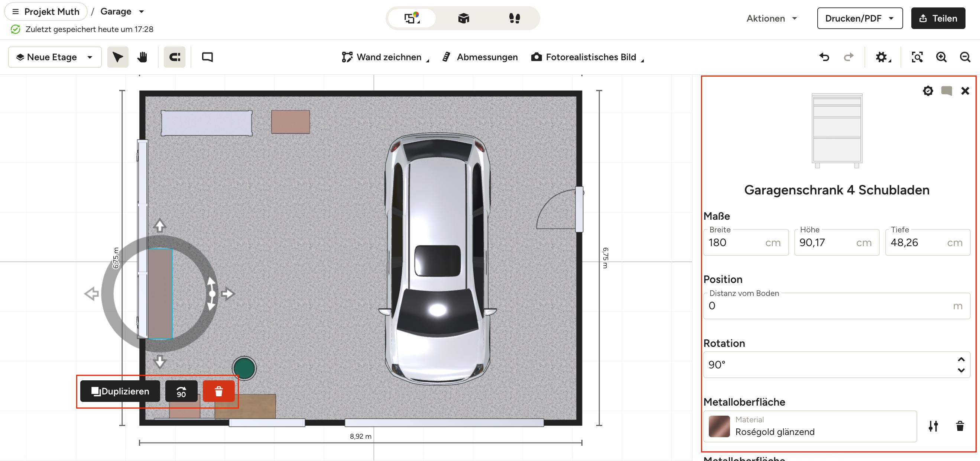This screenshot has height=461, width=980.
Task: Open the Garage floor plan dropdown
Action: point(122,12)
